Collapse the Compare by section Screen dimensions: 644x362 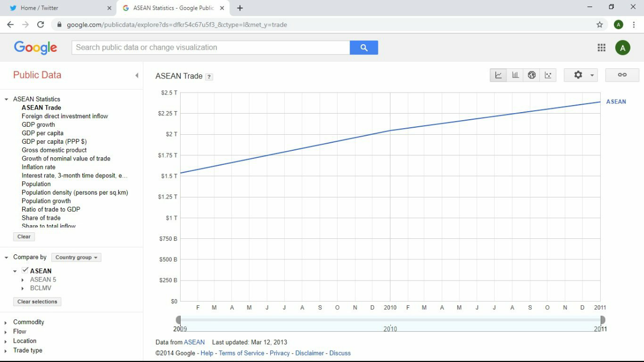(x=7, y=257)
